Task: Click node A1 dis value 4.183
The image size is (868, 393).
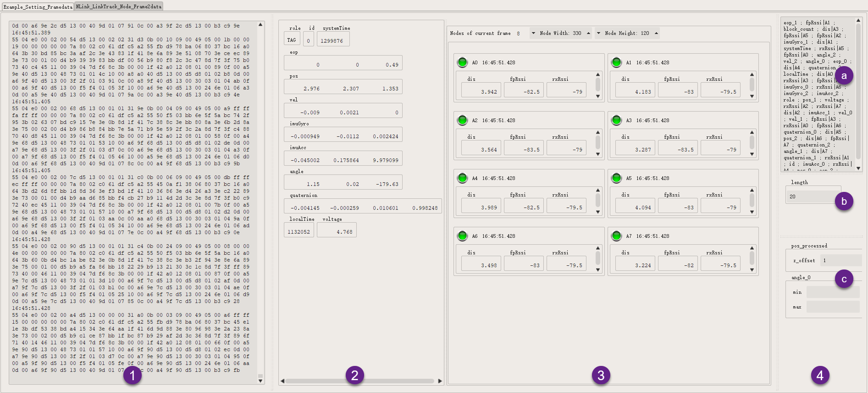Action: tap(635, 90)
